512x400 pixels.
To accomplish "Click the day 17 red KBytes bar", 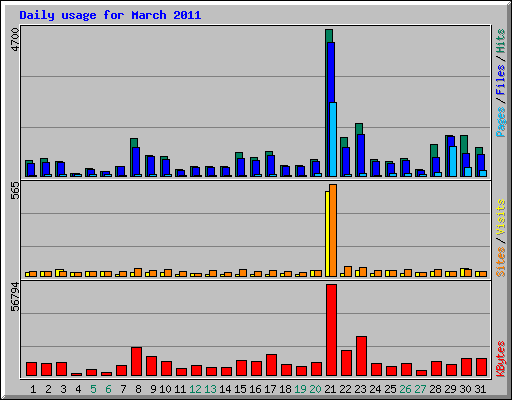I will (271, 365).
